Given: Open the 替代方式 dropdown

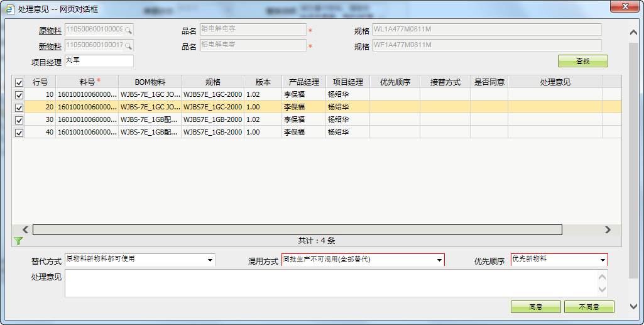Looking at the screenshot, I should (209, 260).
